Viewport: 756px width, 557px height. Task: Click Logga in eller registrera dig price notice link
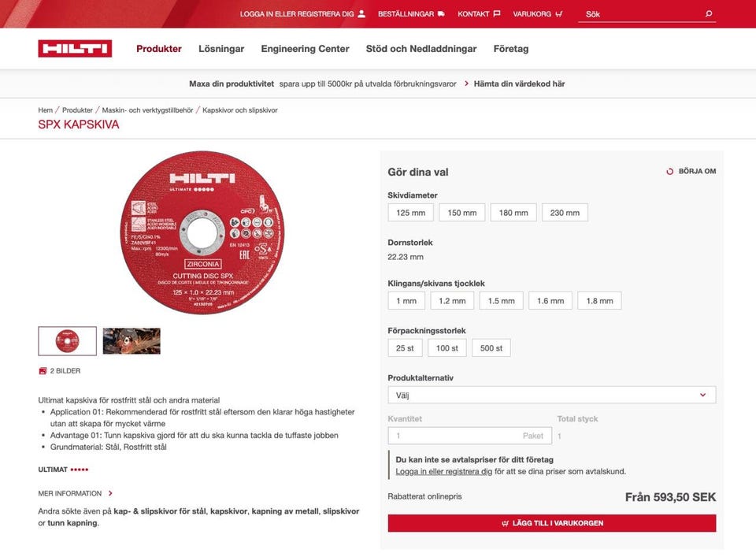[x=443, y=471]
